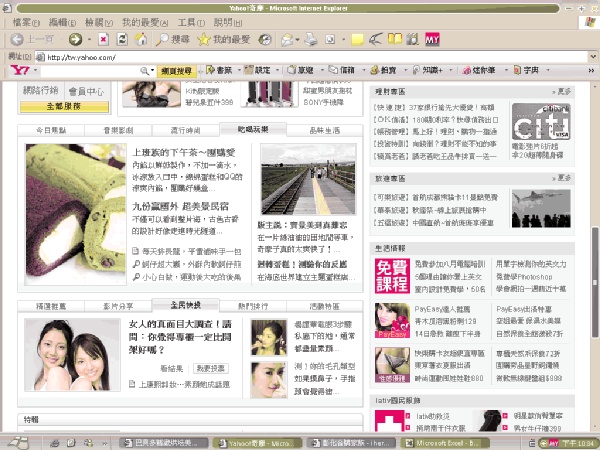The height and width of the screenshot is (450, 600).
Task: Open 信箱 mailbox on Yahoo toolbar
Action: tap(342, 70)
